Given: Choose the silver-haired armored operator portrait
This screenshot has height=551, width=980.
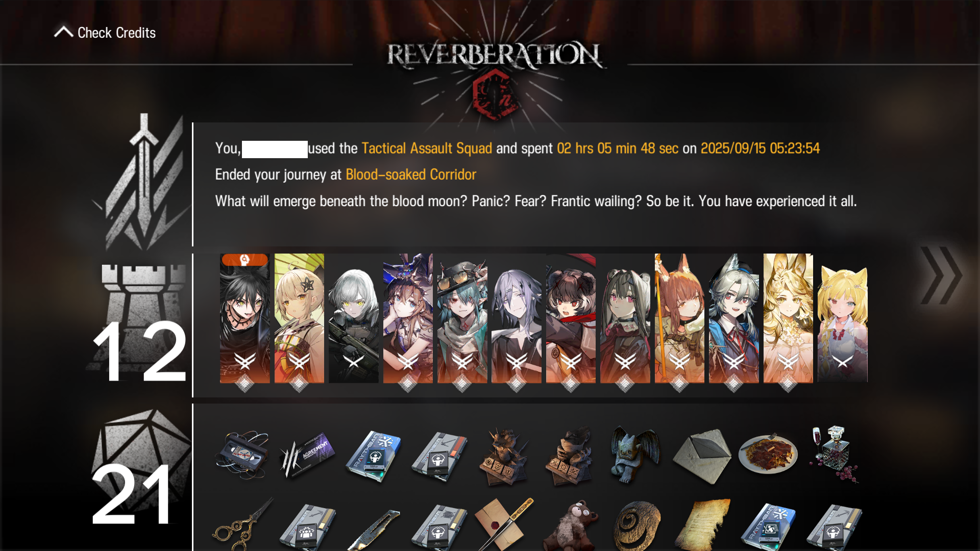Looking at the screenshot, I should point(353,318).
